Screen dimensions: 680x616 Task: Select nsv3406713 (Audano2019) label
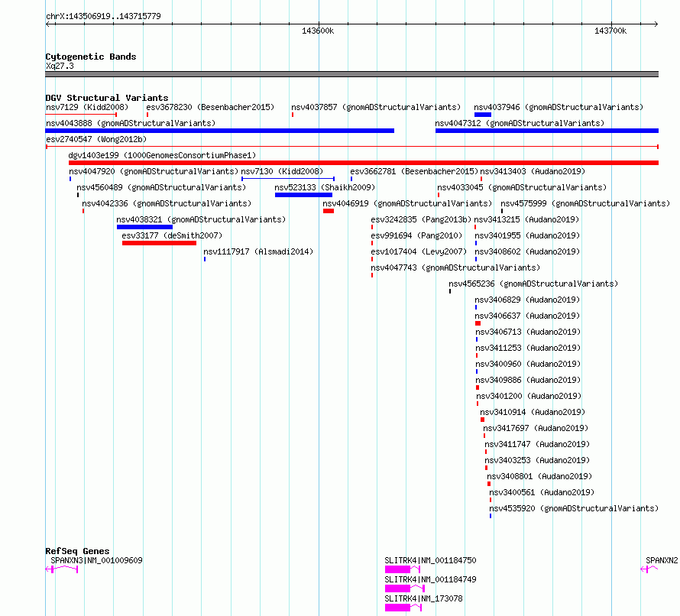tap(528, 332)
